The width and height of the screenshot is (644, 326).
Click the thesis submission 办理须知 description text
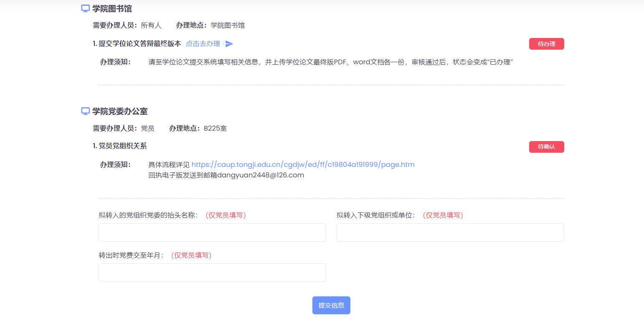[x=330, y=62]
